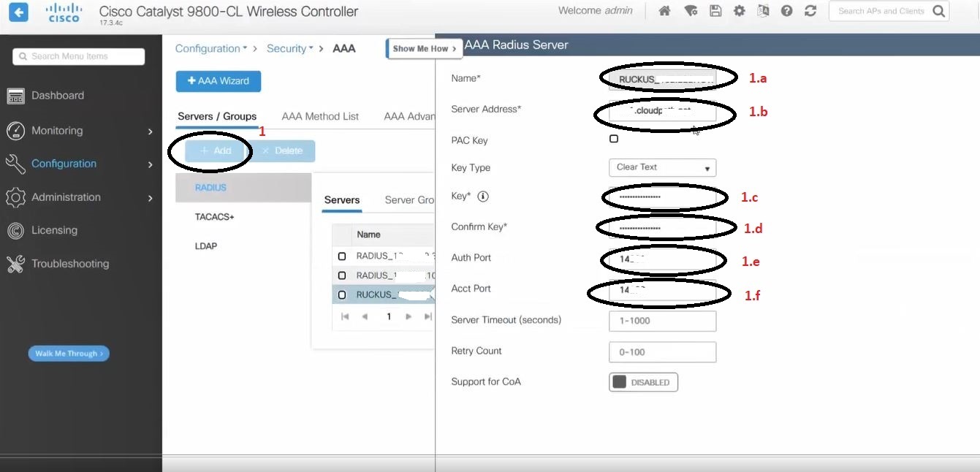Image resolution: width=980 pixels, height=472 pixels.
Task: Click Dashboard label in sidebar
Action: (58, 96)
